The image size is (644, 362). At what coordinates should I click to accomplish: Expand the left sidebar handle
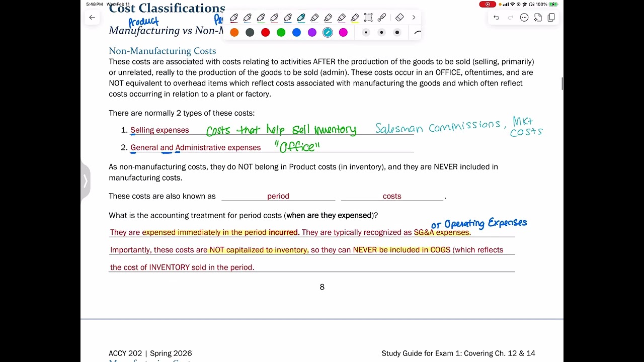pos(85,181)
